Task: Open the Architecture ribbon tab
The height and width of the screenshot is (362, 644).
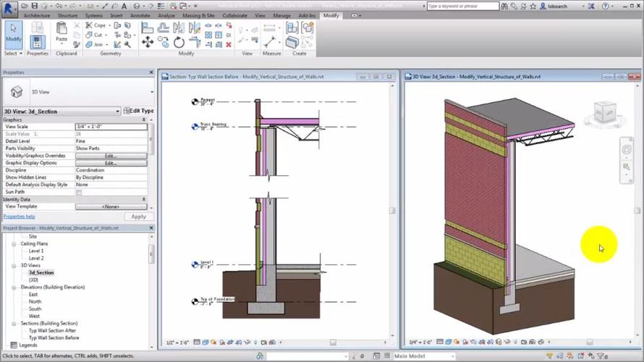Action: tap(36, 15)
